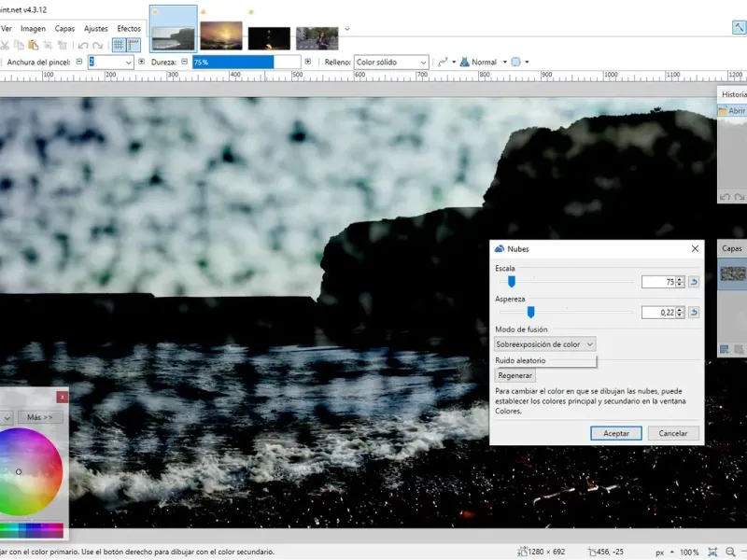Screen dimensions: 747x560
Task: Select the layer thumbnail in Capas panel
Action: [x=733, y=273]
